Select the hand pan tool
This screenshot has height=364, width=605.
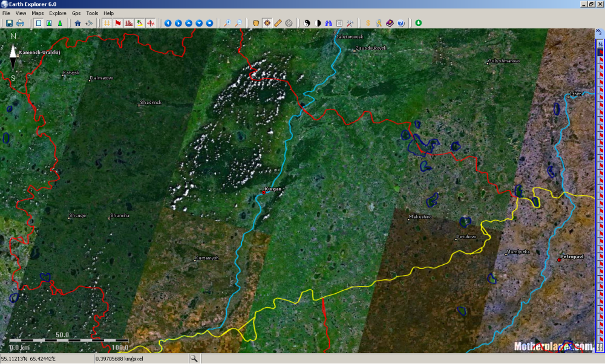click(256, 23)
